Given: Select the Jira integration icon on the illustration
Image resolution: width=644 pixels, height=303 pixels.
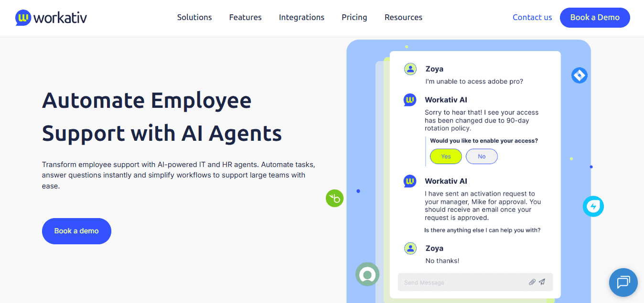Looking at the screenshot, I should click(579, 75).
